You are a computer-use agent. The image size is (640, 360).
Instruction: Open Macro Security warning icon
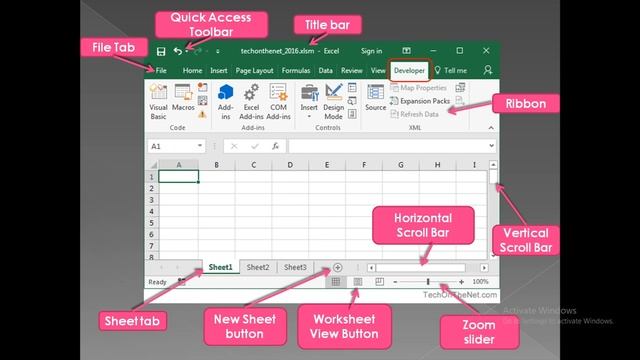pos(202,115)
